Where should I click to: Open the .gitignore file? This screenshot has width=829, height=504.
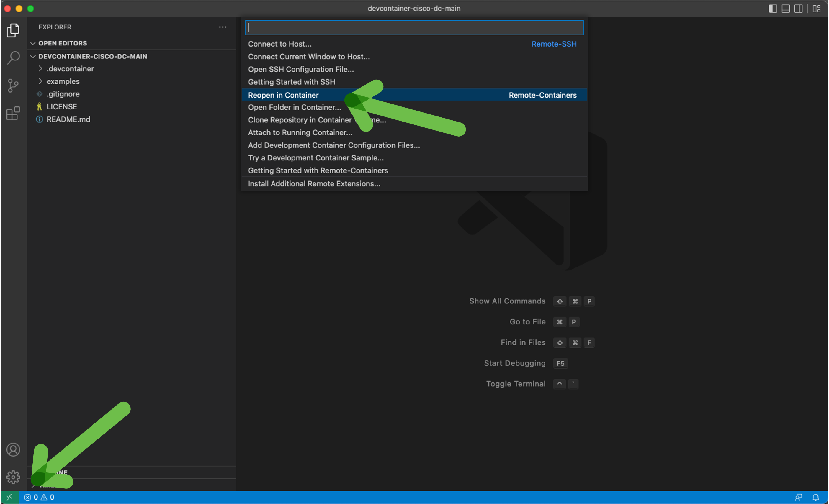pyautogui.click(x=132, y=94)
